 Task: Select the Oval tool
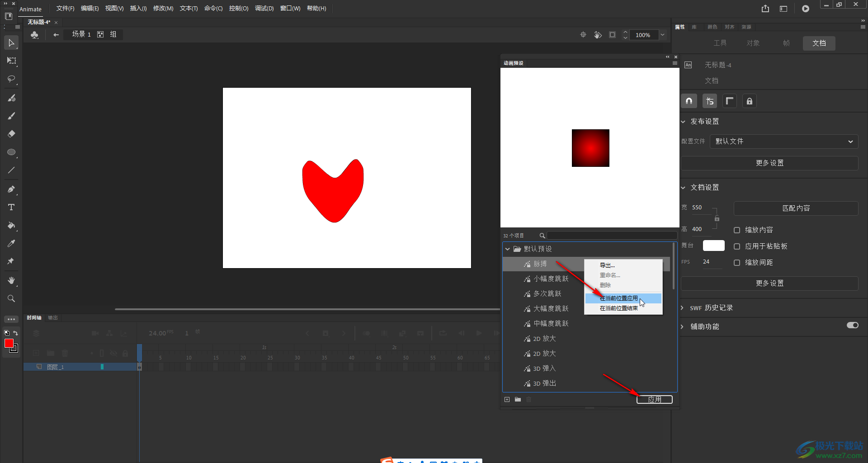(11, 152)
